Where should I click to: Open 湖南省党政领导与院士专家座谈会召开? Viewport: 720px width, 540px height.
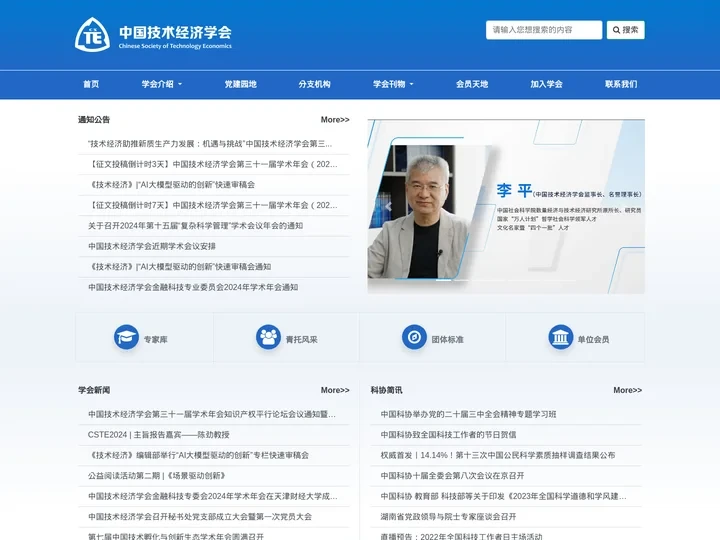[x=448, y=517]
